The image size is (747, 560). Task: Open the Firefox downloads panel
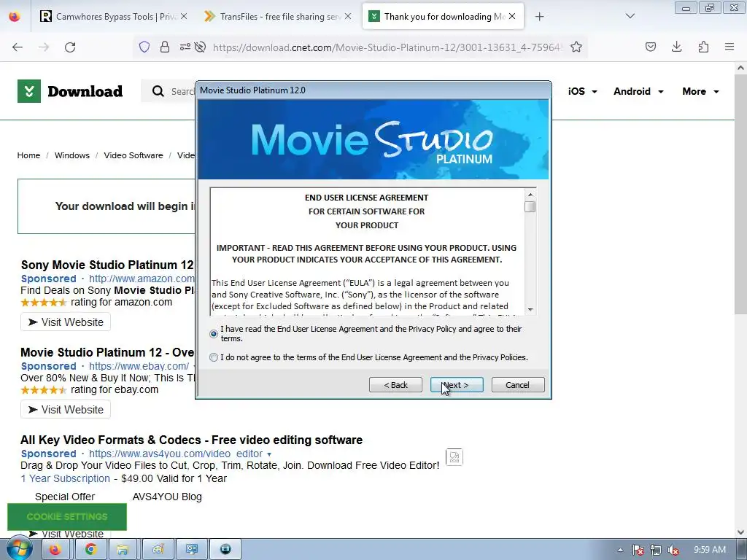(x=676, y=47)
